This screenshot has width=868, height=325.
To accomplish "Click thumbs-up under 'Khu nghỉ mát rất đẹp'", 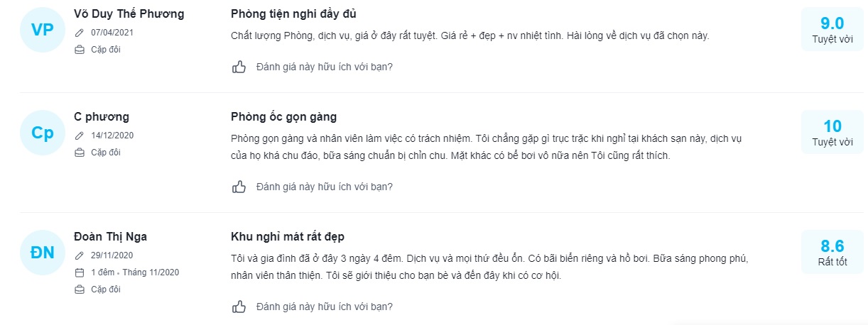I will point(239,307).
